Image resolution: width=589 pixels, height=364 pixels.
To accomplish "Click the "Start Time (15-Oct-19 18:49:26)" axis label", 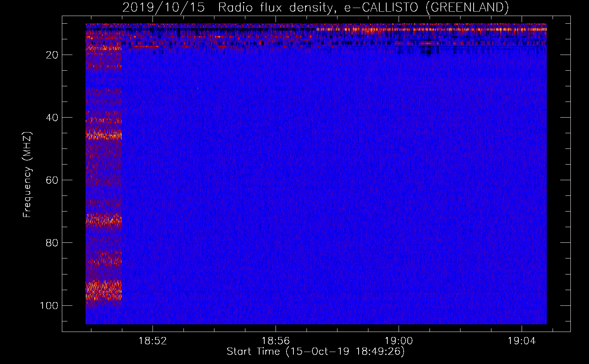I will (316, 352).
